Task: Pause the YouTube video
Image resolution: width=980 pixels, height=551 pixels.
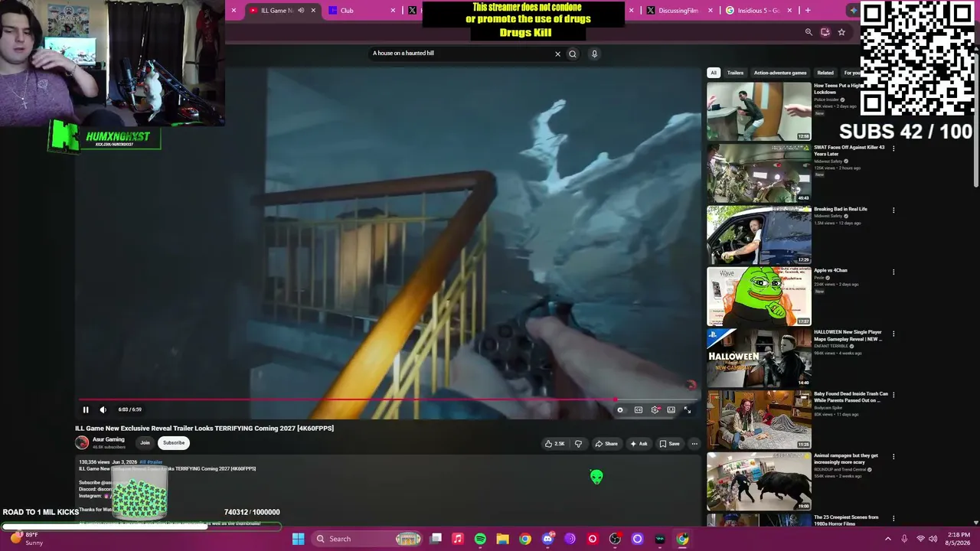Action: (86, 409)
